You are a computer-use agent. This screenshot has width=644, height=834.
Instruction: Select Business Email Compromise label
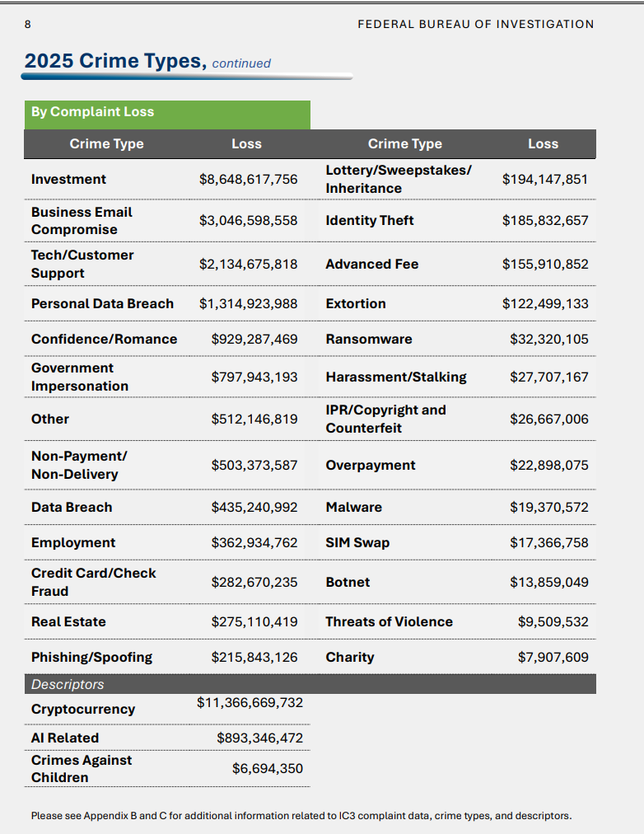click(82, 221)
